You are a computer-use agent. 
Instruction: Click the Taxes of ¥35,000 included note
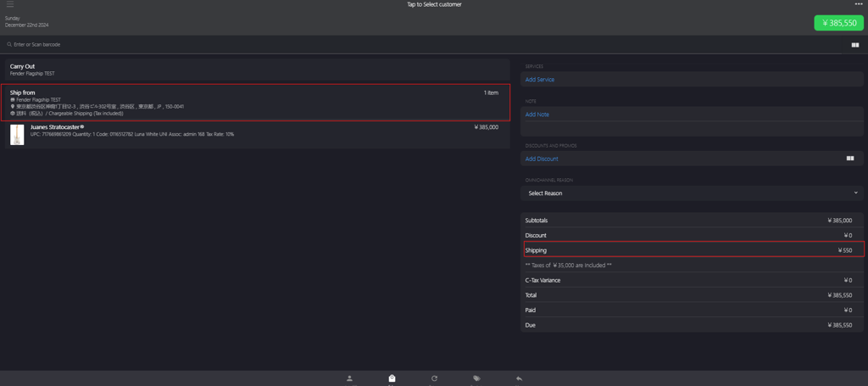tap(569, 266)
